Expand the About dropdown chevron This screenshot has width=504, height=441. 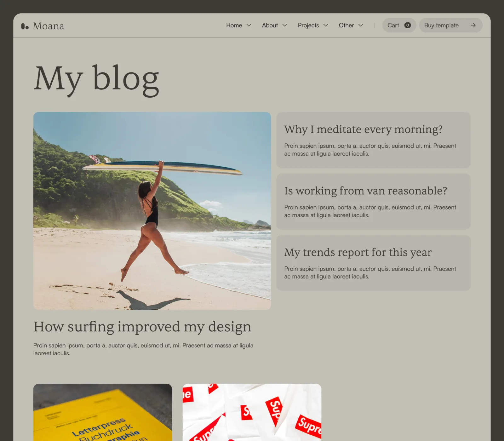click(285, 25)
